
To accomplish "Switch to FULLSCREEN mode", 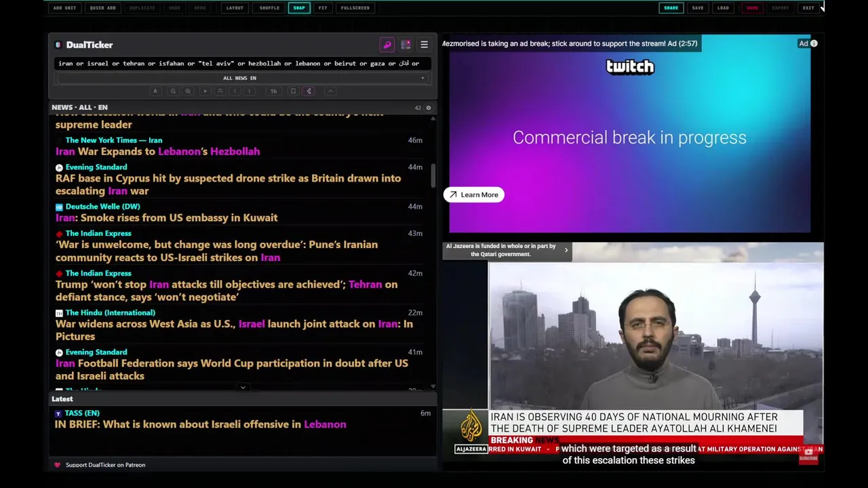I will tap(355, 8).
